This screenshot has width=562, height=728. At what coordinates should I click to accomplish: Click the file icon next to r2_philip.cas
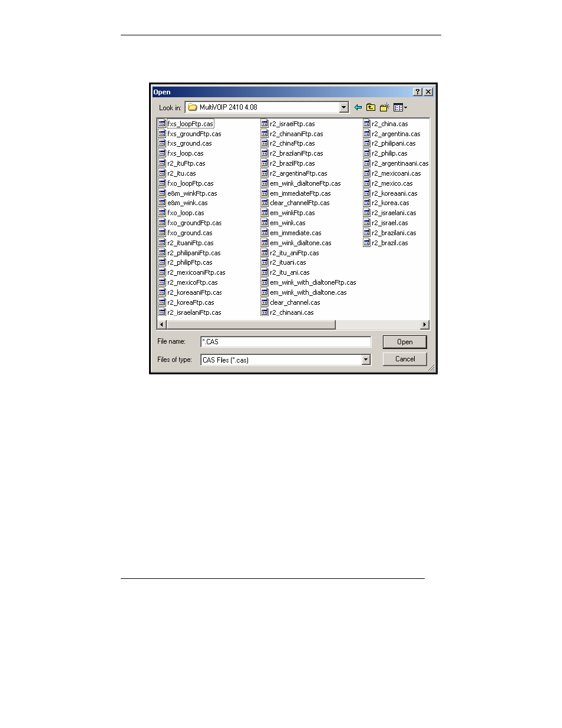[x=366, y=153]
